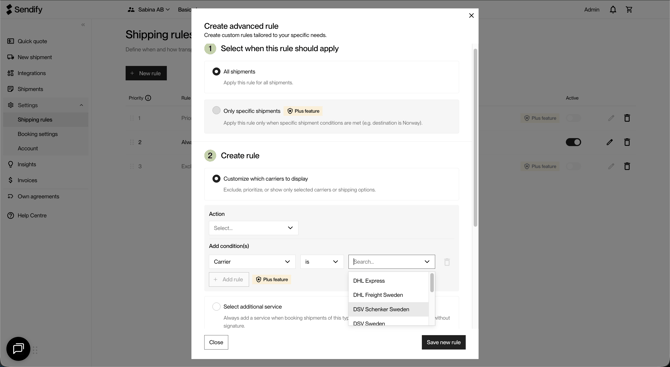Image resolution: width=670 pixels, height=367 pixels.
Task: Open Shipping rules settings page
Action: [x=45, y=120]
